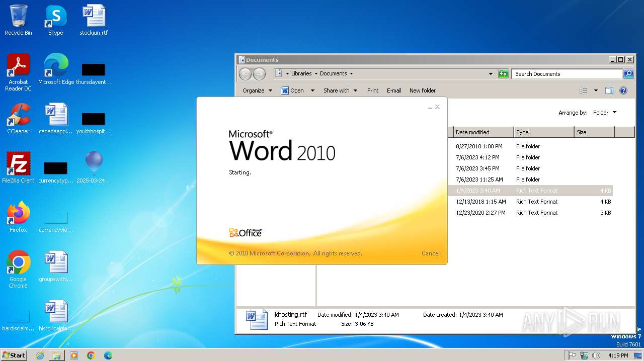
Task: Open the Recycle Bin desktop icon
Action: [18, 20]
